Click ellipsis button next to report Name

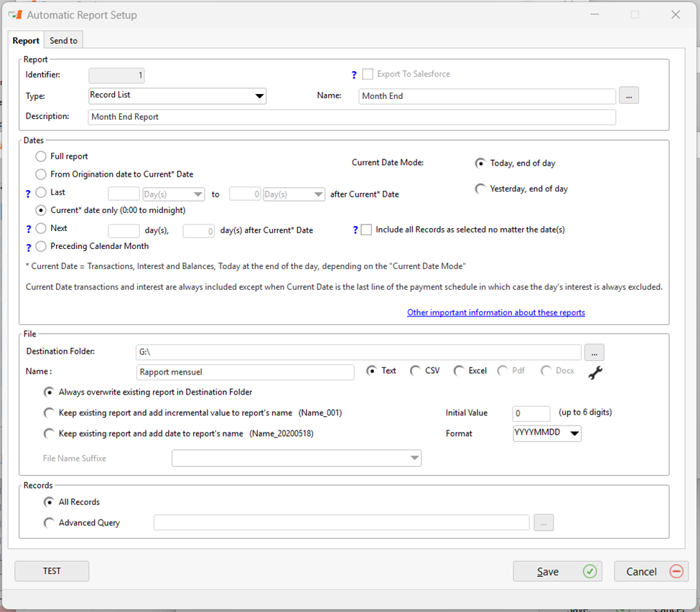point(628,95)
